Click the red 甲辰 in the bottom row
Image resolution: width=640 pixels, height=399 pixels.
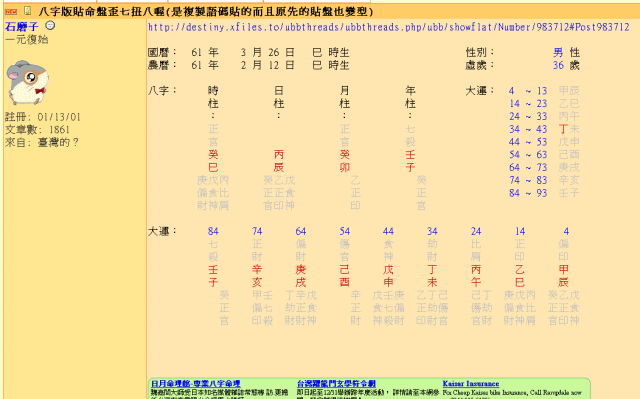(x=564, y=276)
